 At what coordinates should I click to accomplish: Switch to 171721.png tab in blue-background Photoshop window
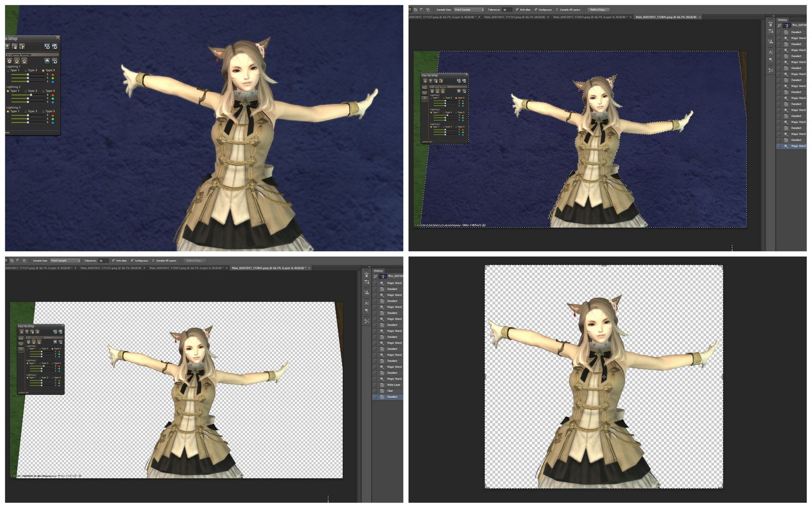(516, 17)
